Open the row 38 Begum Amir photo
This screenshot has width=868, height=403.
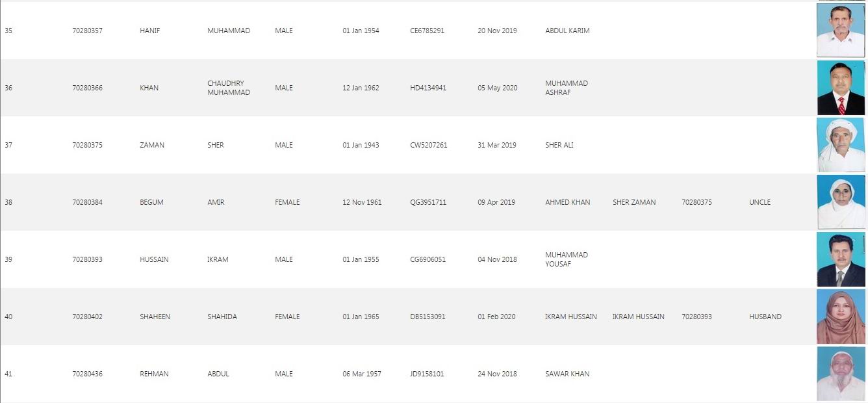tap(841, 202)
